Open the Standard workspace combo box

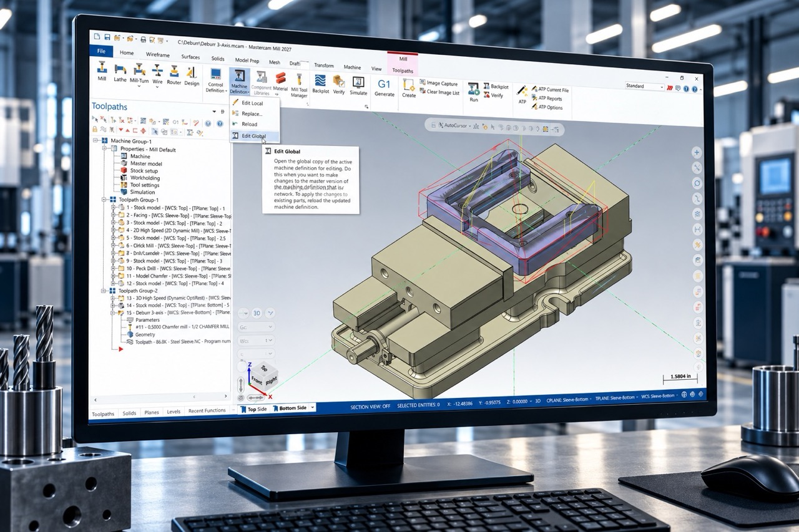point(645,86)
